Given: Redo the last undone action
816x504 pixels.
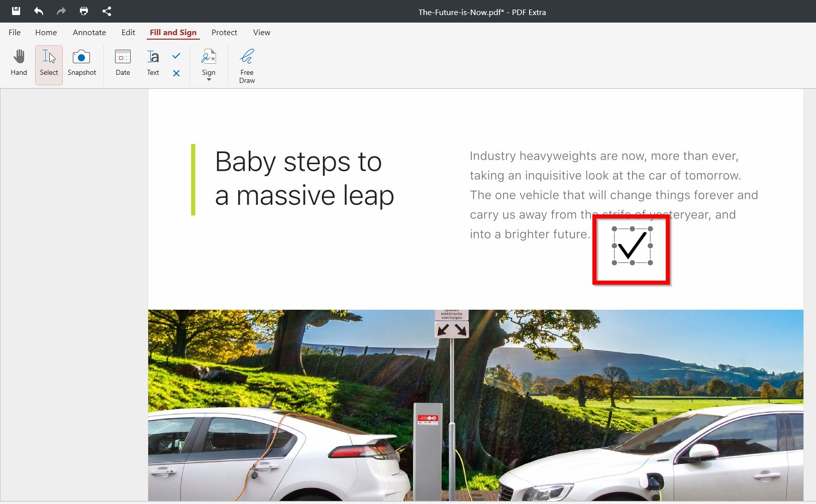Looking at the screenshot, I should 60,11.
